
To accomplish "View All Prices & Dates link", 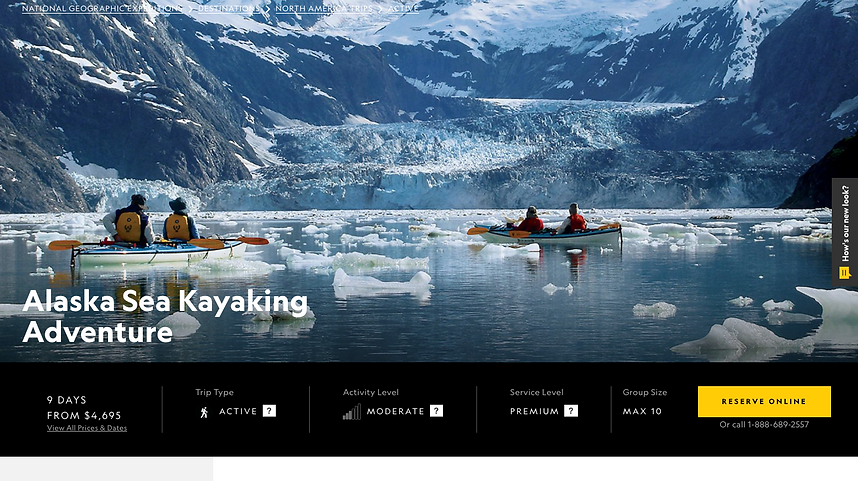I will tap(87, 428).
